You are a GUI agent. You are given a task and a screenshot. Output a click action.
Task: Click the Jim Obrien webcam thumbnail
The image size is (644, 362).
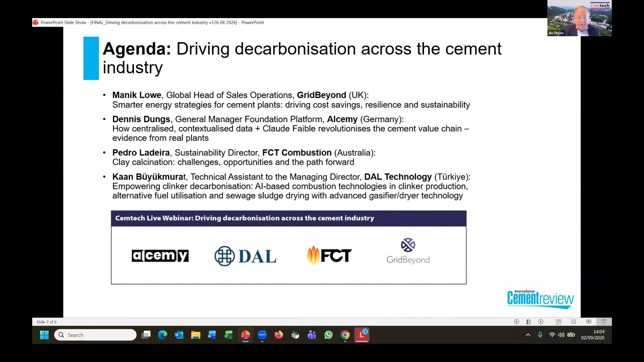coord(579,18)
